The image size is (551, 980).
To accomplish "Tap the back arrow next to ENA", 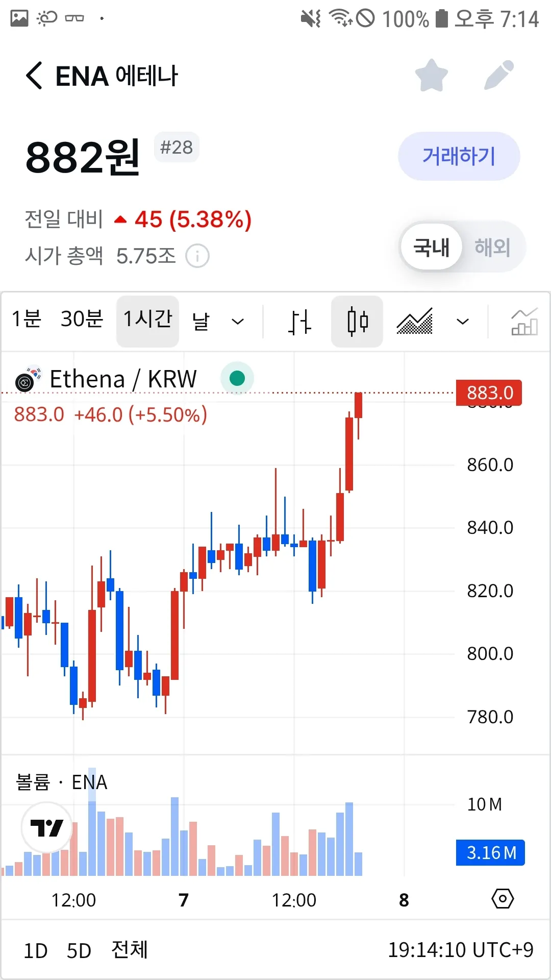I will coord(34,76).
